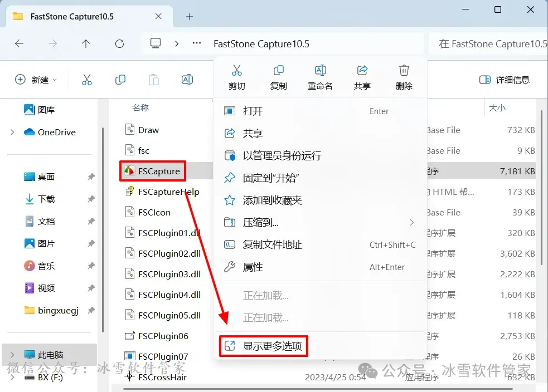Click the FastStone Capture10.5 address bar path
Image resolution: width=548 pixels, height=392 pixels.
[261, 43]
